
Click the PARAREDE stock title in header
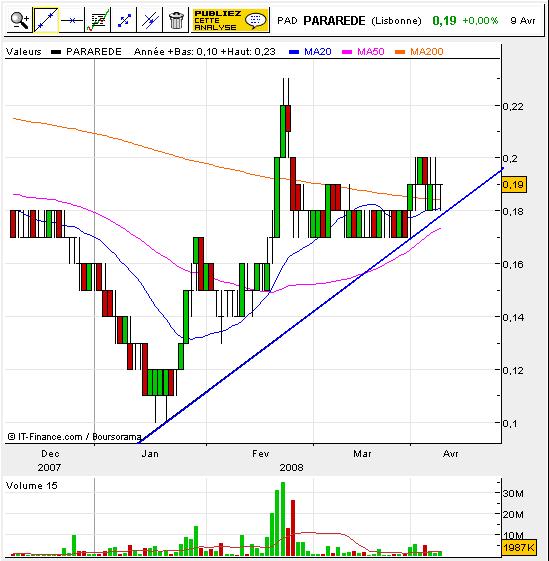click(x=334, y=21)
